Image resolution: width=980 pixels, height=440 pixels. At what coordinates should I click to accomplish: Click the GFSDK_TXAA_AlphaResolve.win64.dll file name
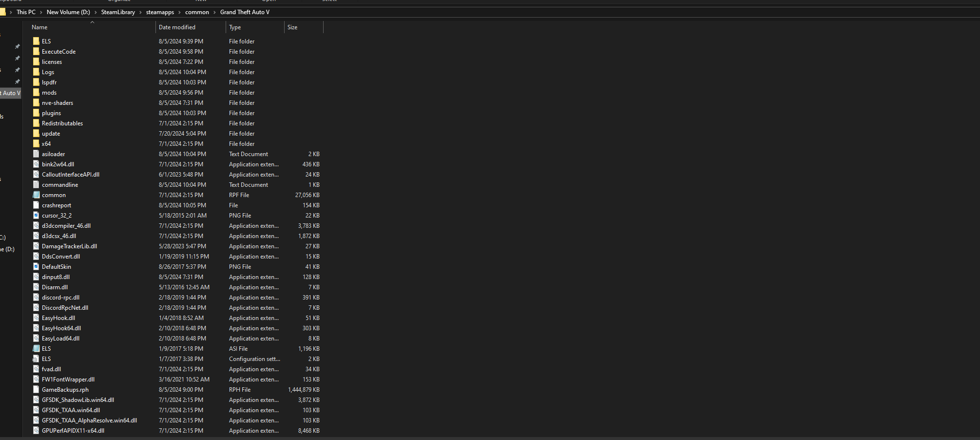pos(89,420)
